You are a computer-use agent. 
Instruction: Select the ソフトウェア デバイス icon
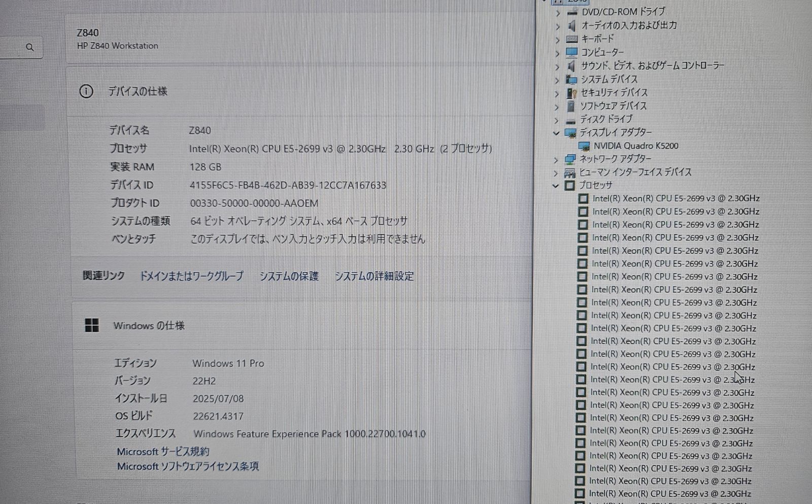pos(571,106)
